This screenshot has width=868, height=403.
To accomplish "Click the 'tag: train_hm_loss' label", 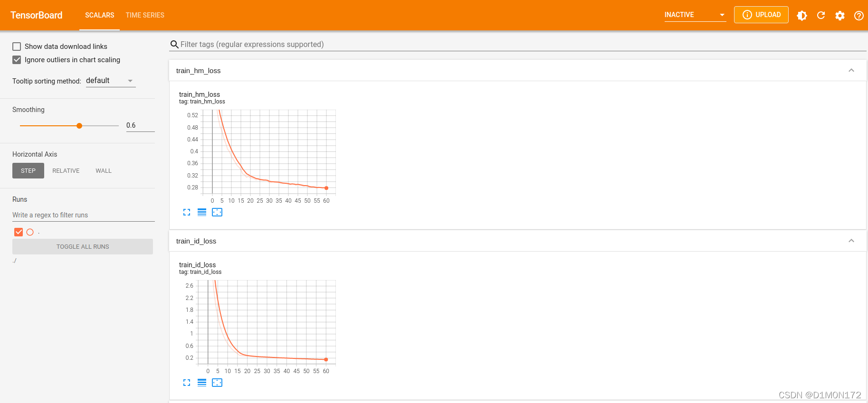I will pos(202,102).
